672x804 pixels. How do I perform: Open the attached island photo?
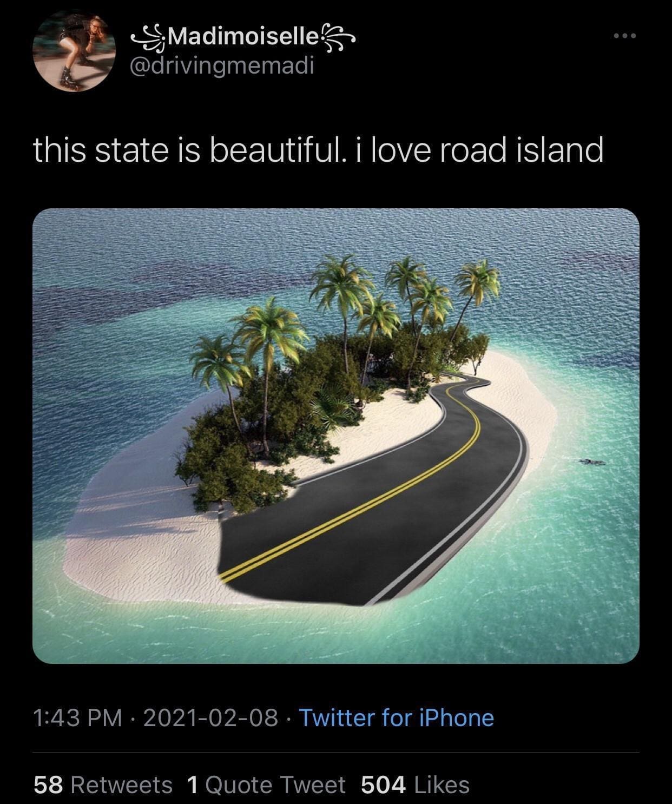coord(336,436)
